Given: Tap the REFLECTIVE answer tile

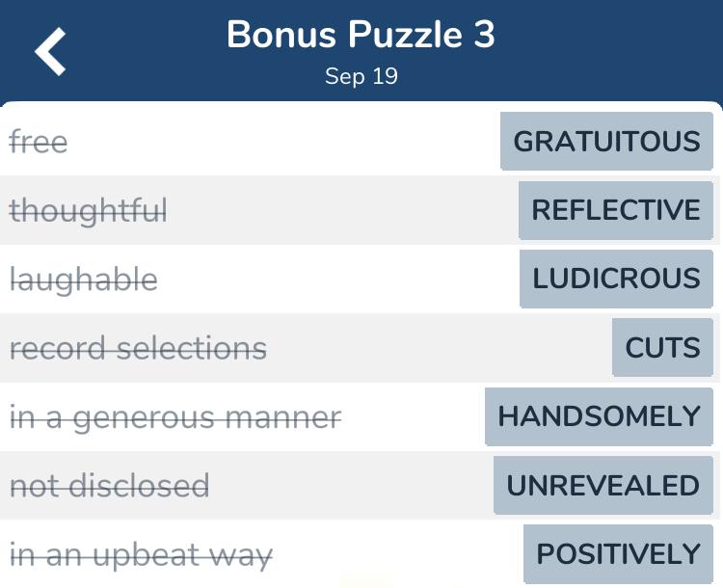Looking at the screenshot, I should [616, 210].
